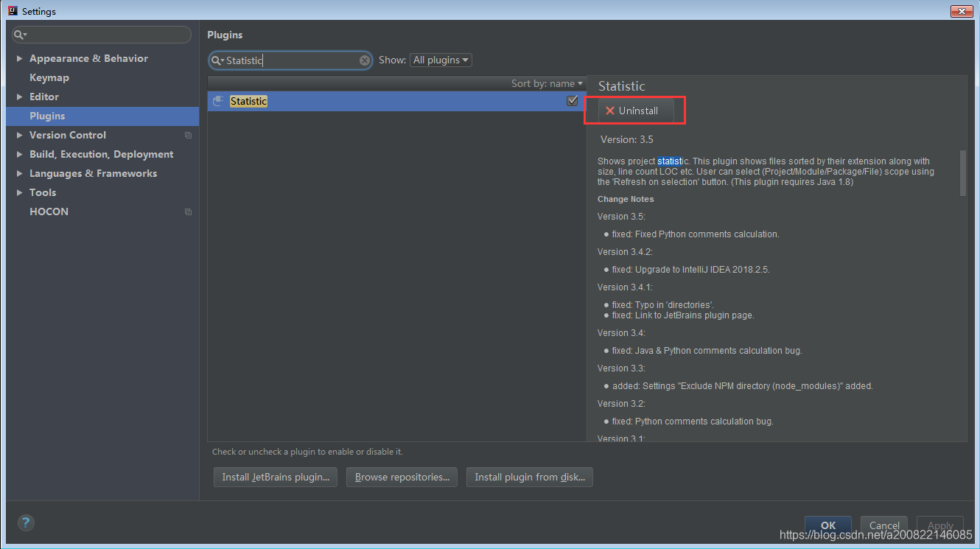Click Statistic title in details pane

[x=622, y=86]
